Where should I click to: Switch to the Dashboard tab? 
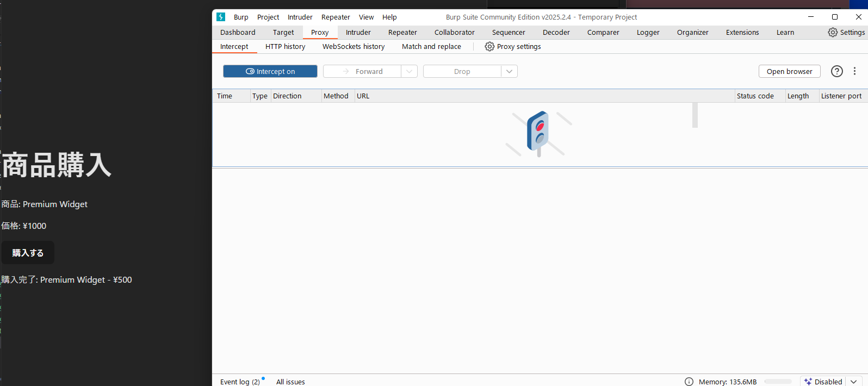pyautogui.click(x=238, y=32)
